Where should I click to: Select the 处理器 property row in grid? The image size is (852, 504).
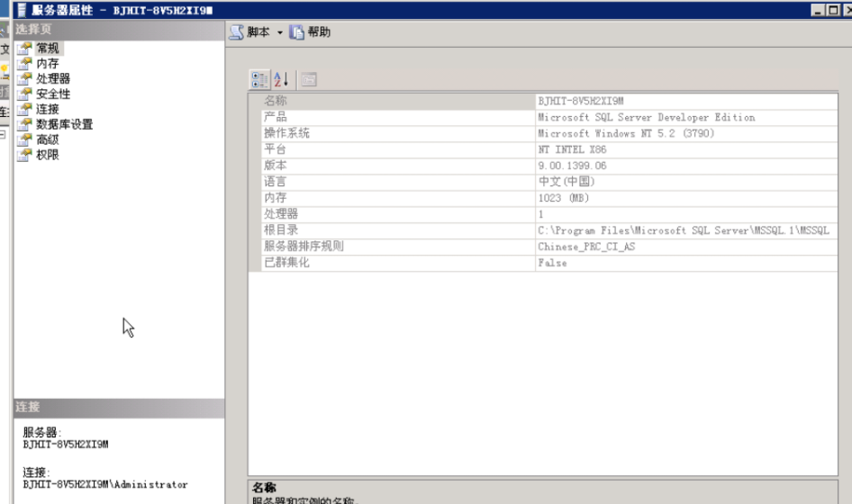549,214
